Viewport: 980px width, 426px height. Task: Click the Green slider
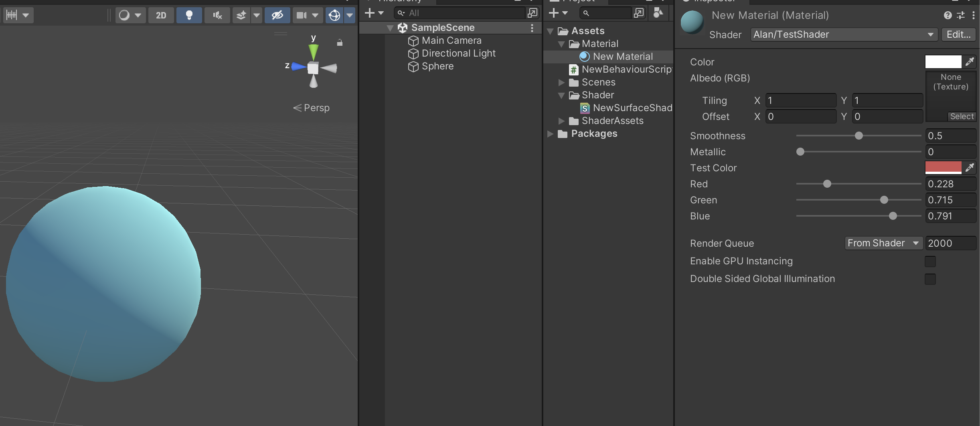(859, 200)
